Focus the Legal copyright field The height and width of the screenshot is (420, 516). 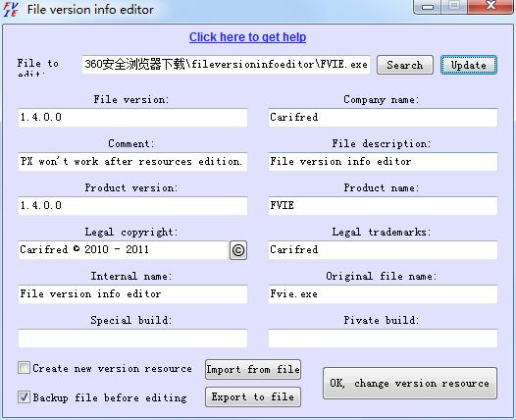point(123,250)
